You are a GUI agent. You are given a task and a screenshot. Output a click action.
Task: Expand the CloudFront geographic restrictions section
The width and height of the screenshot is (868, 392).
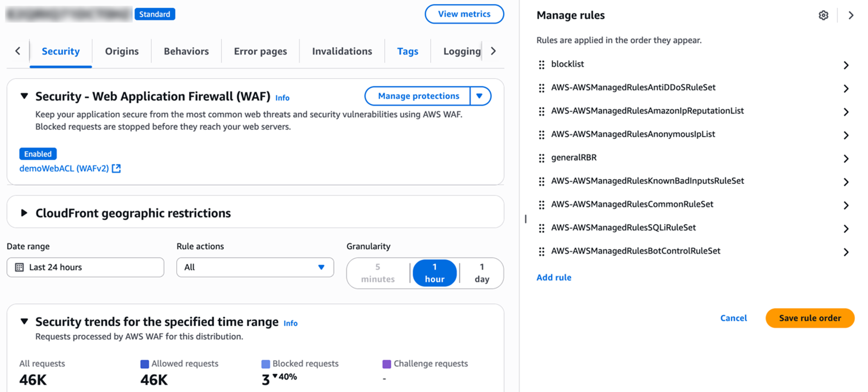pos(24,213)
